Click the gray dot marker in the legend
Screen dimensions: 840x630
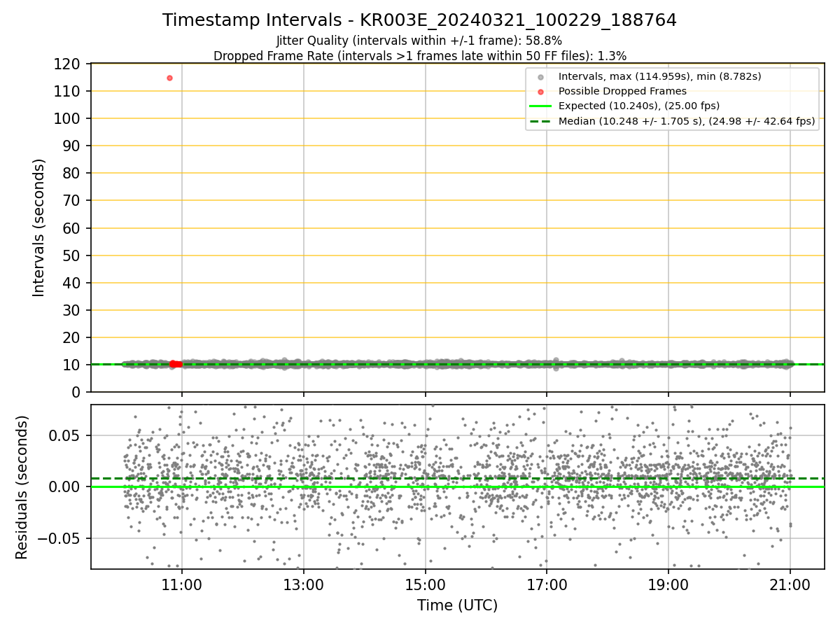point(540,76)
